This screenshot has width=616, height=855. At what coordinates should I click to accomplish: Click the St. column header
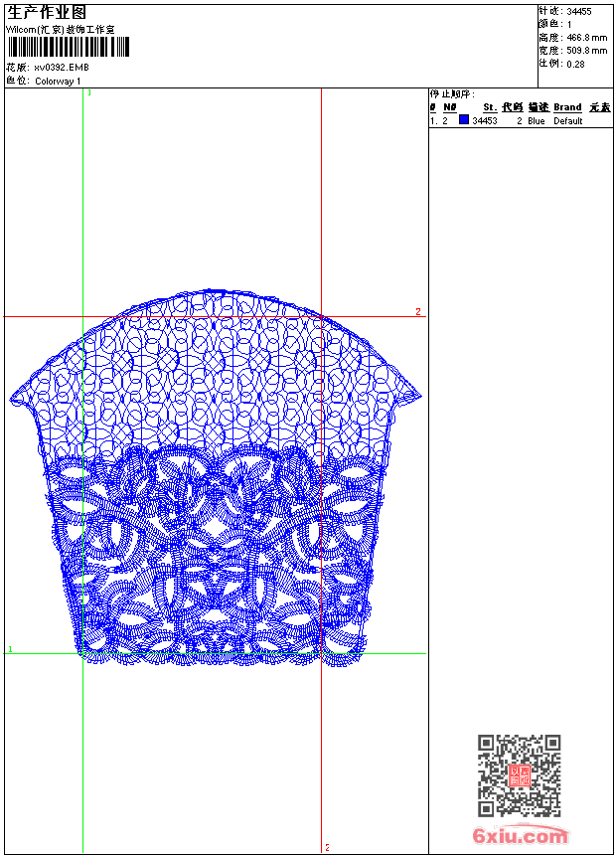pos(489,107)
